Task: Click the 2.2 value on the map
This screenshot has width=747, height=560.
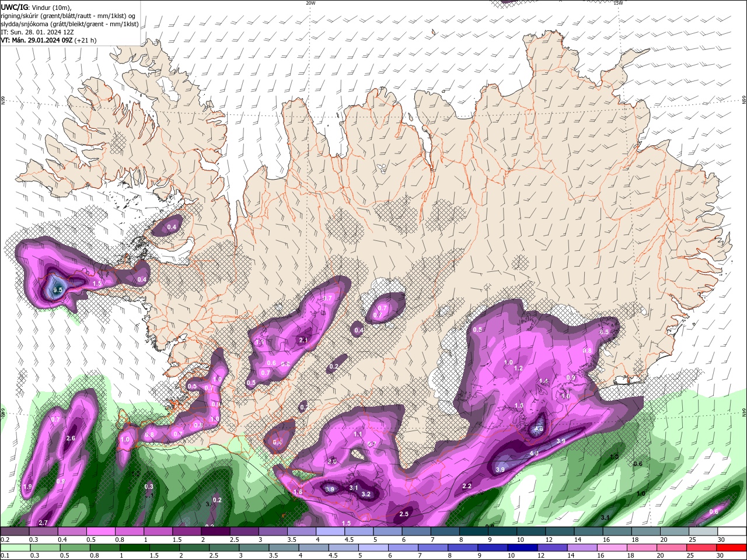Action: (x=467, y=486)
